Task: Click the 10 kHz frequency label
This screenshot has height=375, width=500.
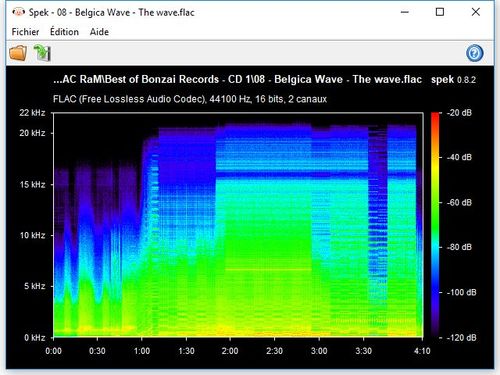Action: (32, 235)
